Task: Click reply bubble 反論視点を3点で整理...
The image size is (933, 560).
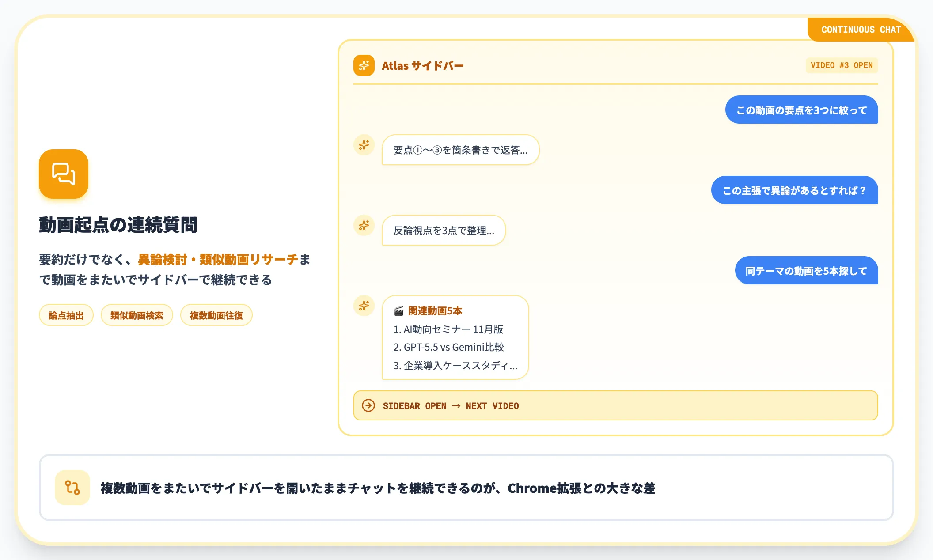Action: pyautogui.click(x=444, y=230)
